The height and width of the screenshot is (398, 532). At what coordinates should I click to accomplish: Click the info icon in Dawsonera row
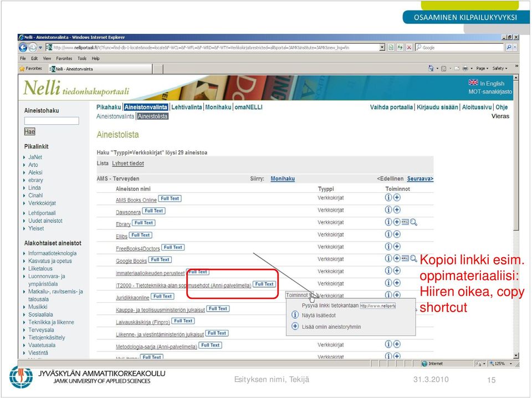[x=388, y=210]
